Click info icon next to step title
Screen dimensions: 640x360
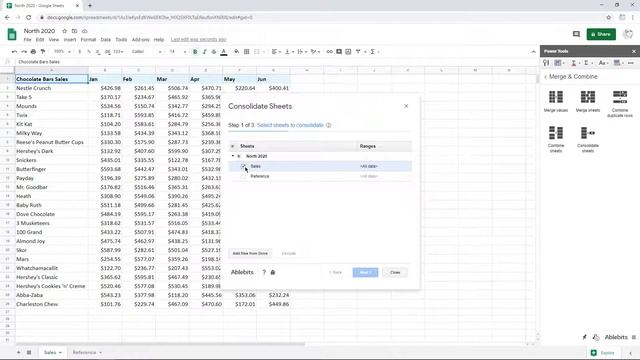(329, 125)
